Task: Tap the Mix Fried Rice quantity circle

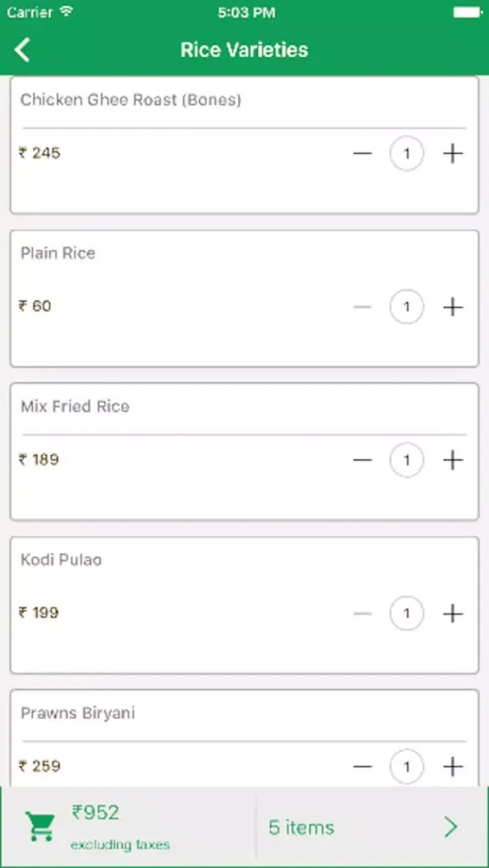Action: pyautogui.click(x=407, y=460)
